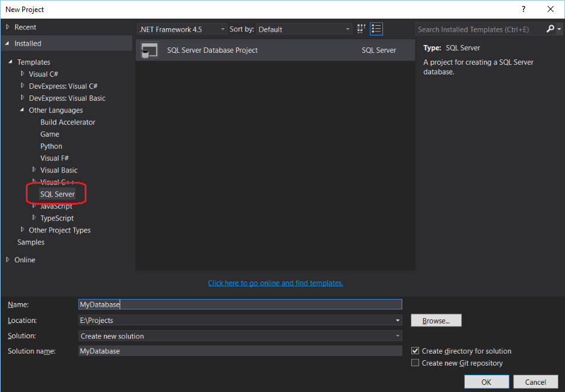The image size is (565, 392).
Task: Enable Create new Git repository checkbox
Action: (415, 363)
